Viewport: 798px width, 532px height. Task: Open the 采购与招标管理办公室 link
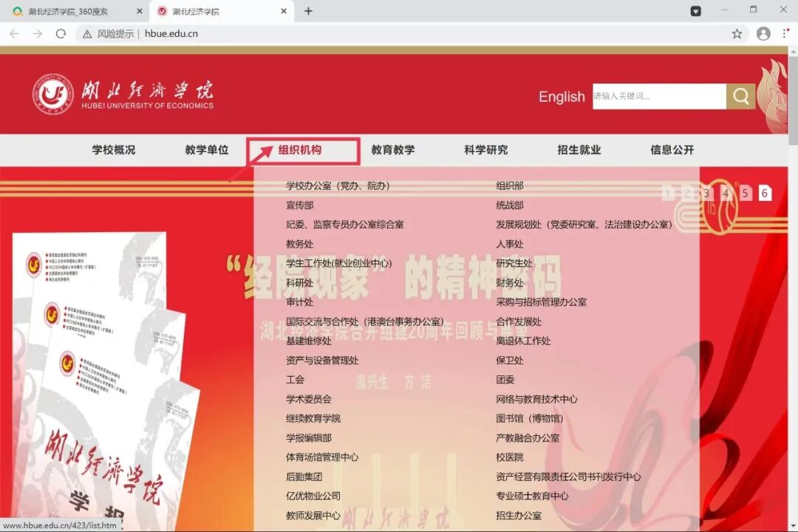(x=542, y=302)
